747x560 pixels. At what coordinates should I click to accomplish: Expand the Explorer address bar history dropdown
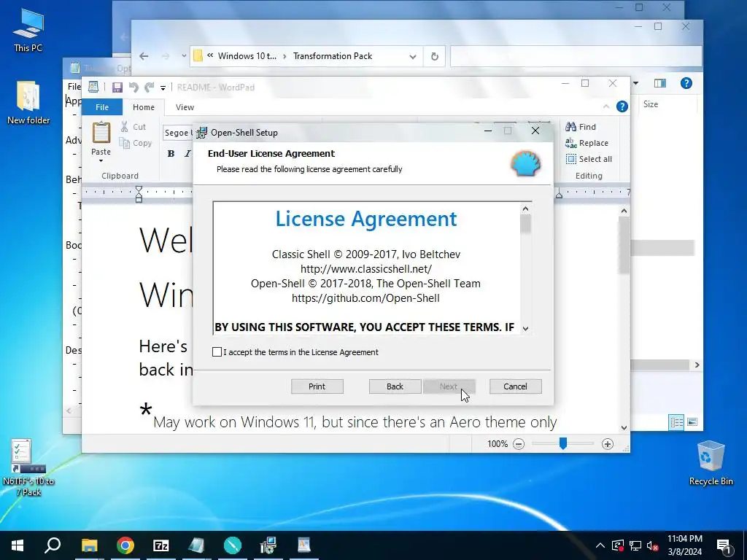point(413,57)
